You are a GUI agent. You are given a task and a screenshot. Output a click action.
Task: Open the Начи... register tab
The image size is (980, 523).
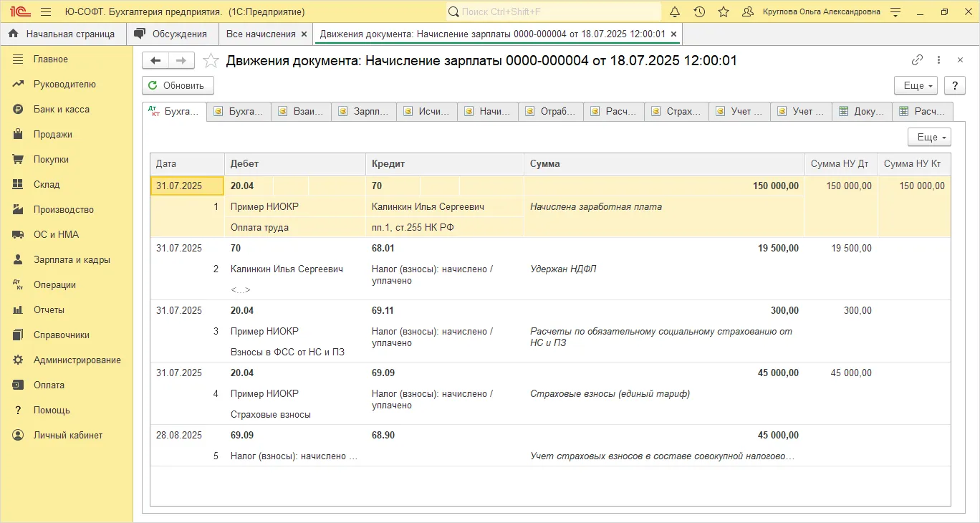pos(489,111)
